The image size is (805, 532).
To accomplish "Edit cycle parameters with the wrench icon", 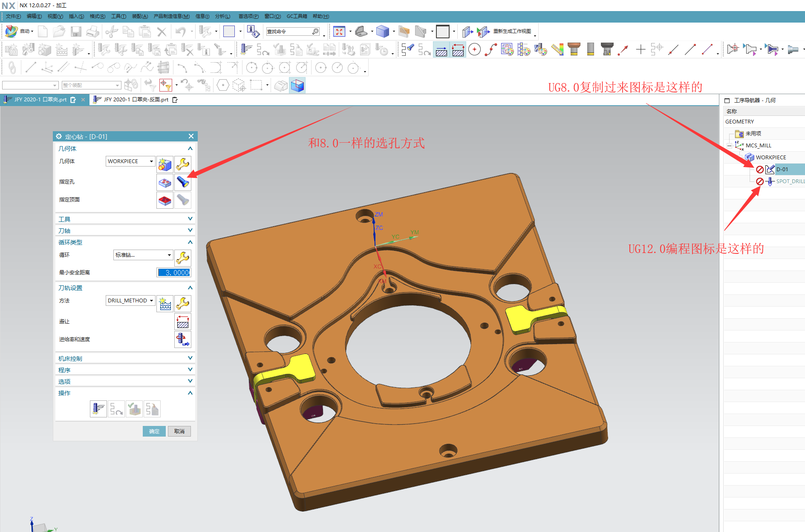I will [183, 258].
